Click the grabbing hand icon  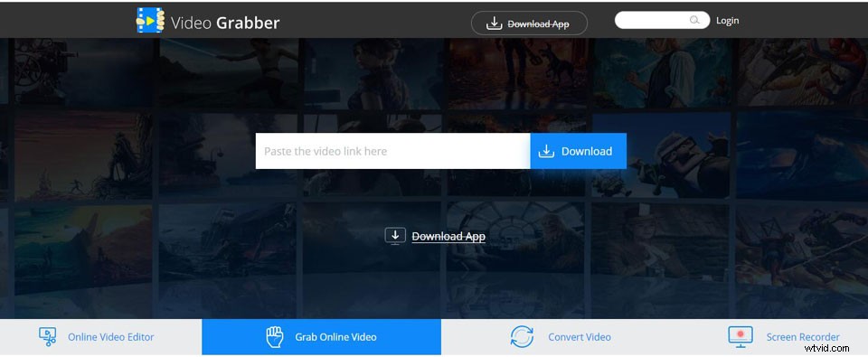(275, 336)
